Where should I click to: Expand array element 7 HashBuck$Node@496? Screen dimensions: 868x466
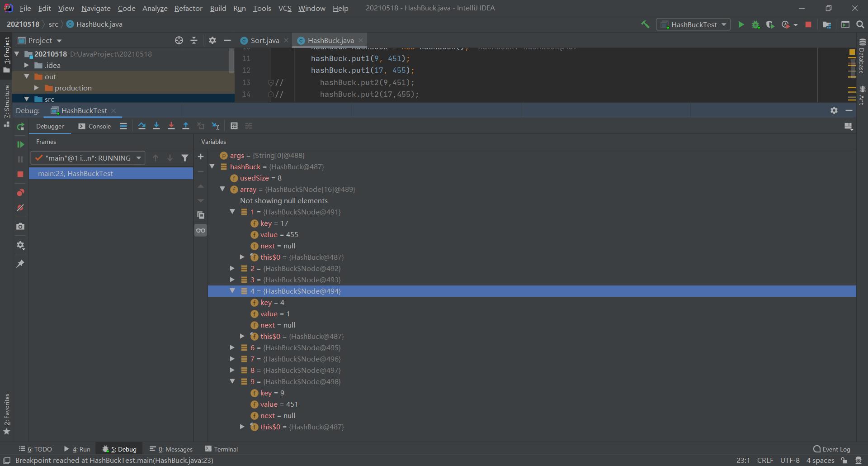pyautogui.click(x=232, y=359)
